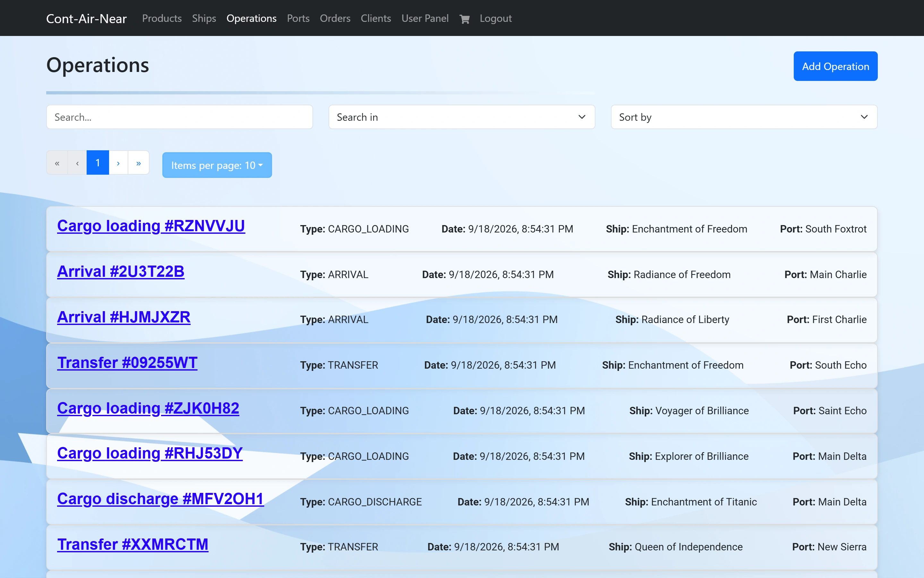Screen dimensions: 924x578
Task: Go to next page arrow
Action: point(118,163)
